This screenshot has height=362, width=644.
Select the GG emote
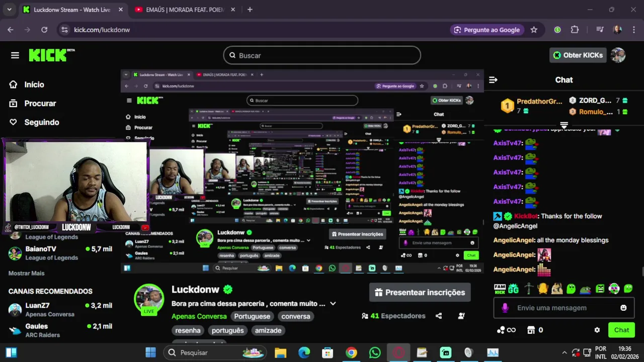pos(513,289)
